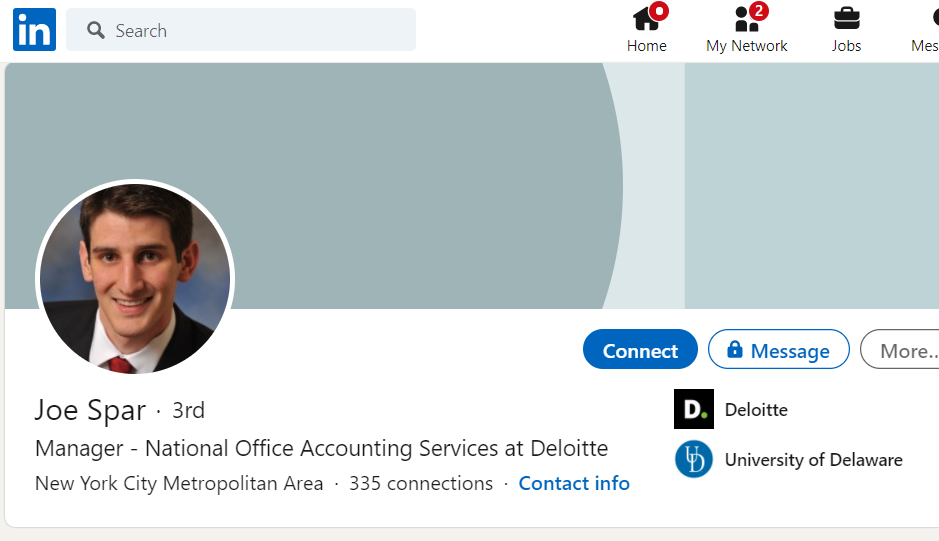The width and height of the screenshot is (939, 541).
Task: Click the LinkedIn logo icon
Action: (34, 30)
